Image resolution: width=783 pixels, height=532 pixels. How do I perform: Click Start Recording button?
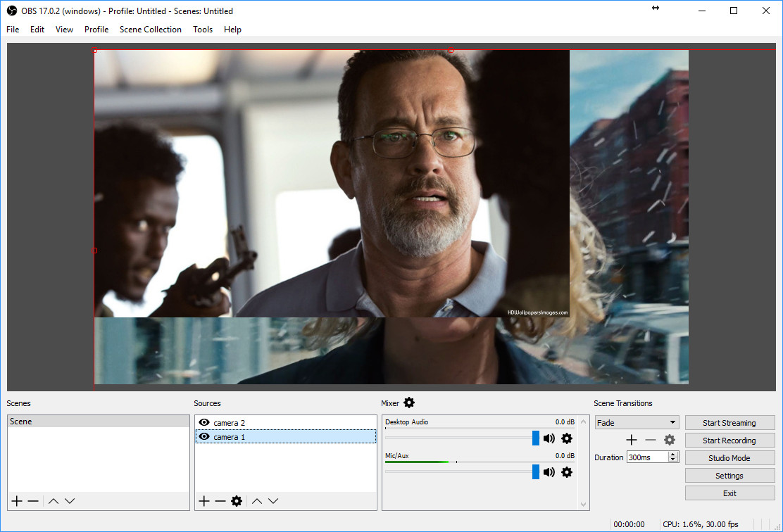[x=729, y=441]
